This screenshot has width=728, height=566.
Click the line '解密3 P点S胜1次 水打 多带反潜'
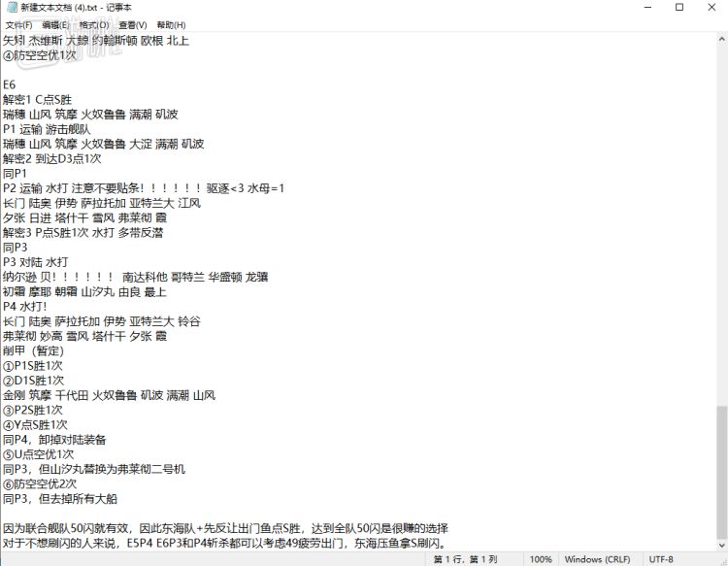(x=83, y=233)
